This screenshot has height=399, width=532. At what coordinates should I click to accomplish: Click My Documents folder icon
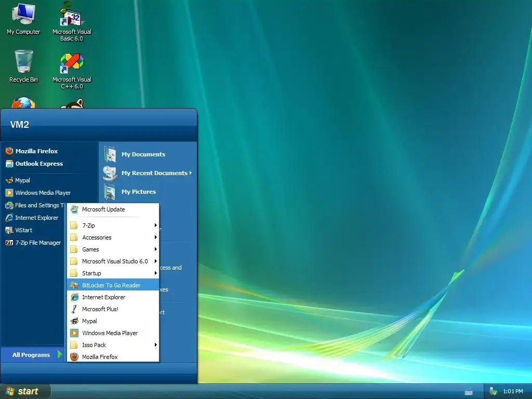coord(110,154)
